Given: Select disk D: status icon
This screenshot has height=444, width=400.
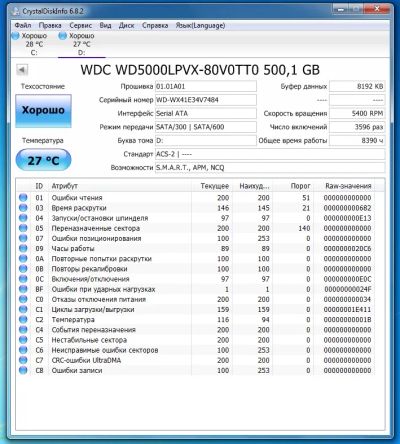Looking at the screenshot, I should tap(62, 36).
